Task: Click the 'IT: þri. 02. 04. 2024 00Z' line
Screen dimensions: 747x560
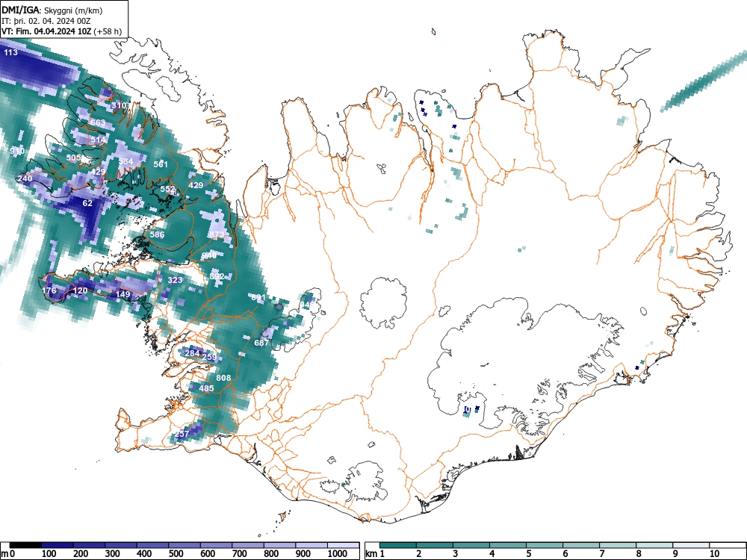Action: (46, 21)
